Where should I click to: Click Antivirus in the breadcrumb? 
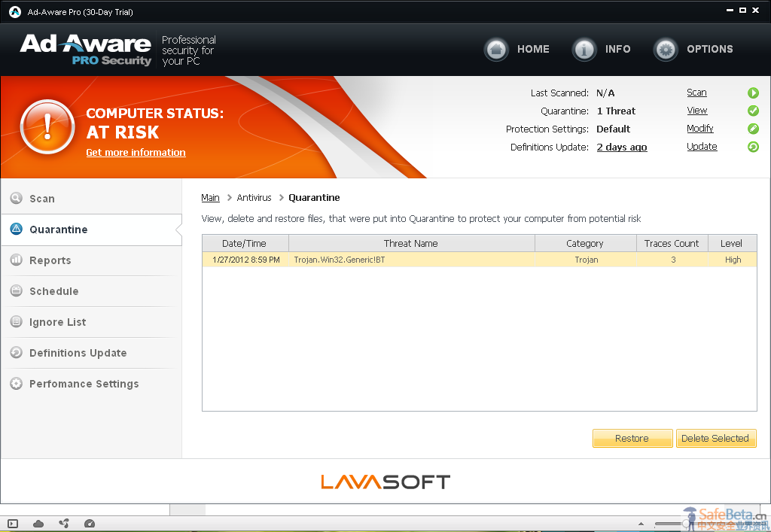(254, 197)
